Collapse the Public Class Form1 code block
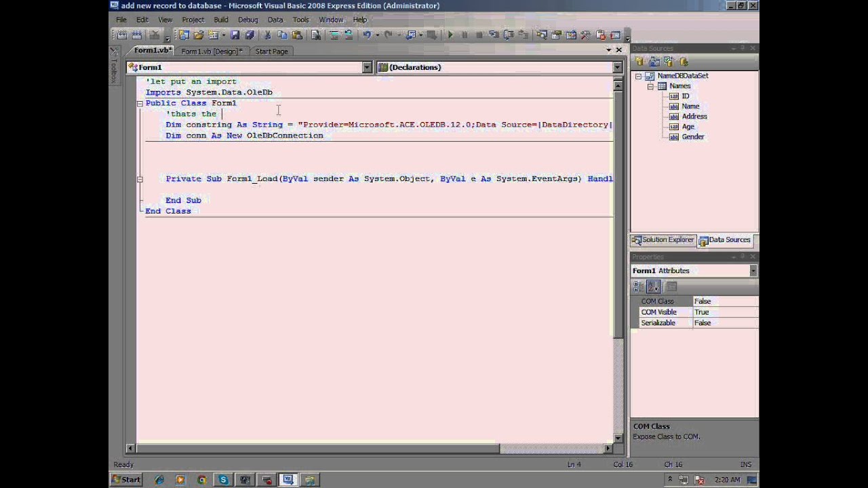The height and width of the screenshot is (488, 868). click(140, 104)
